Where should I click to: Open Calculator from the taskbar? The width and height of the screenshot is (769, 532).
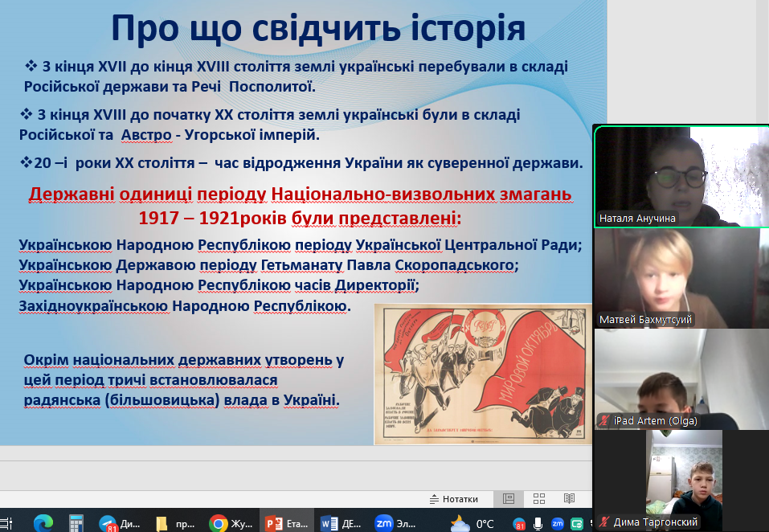click(76, 524)
